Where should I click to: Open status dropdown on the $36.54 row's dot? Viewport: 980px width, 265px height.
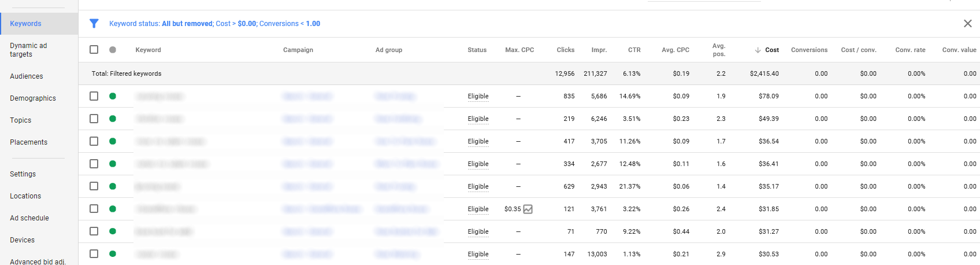click(x=113, y=141)
